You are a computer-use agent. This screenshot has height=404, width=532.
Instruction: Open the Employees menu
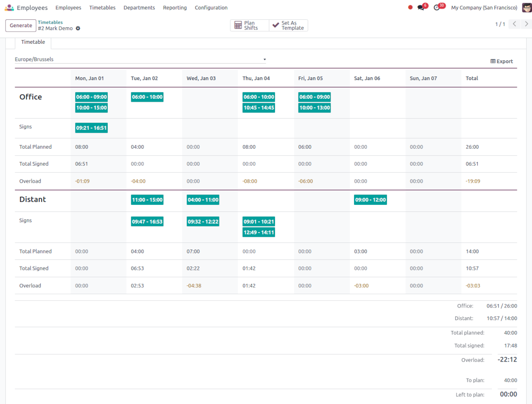click(x=68, y=8)
